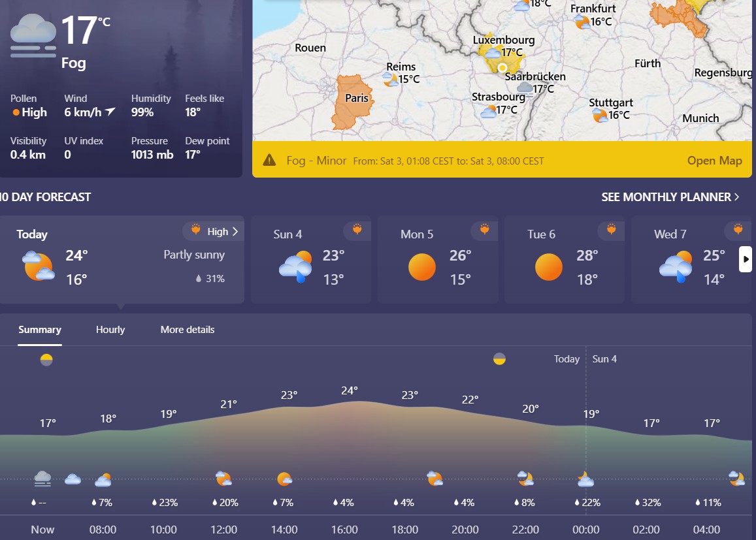The width and height of the screenshot is (756, 540).
Task: Select the sun icon on the Mon 5 forecast
Action: pos(422,266)
